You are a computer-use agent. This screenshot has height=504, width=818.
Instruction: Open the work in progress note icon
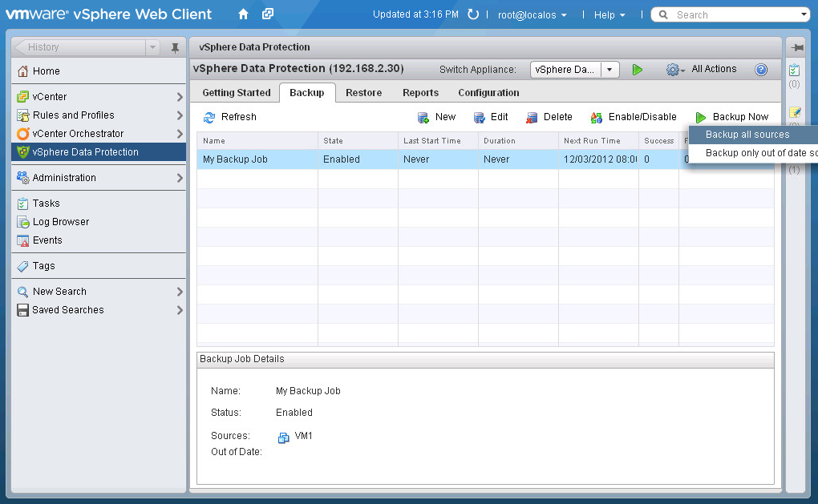tap(795, 112)
